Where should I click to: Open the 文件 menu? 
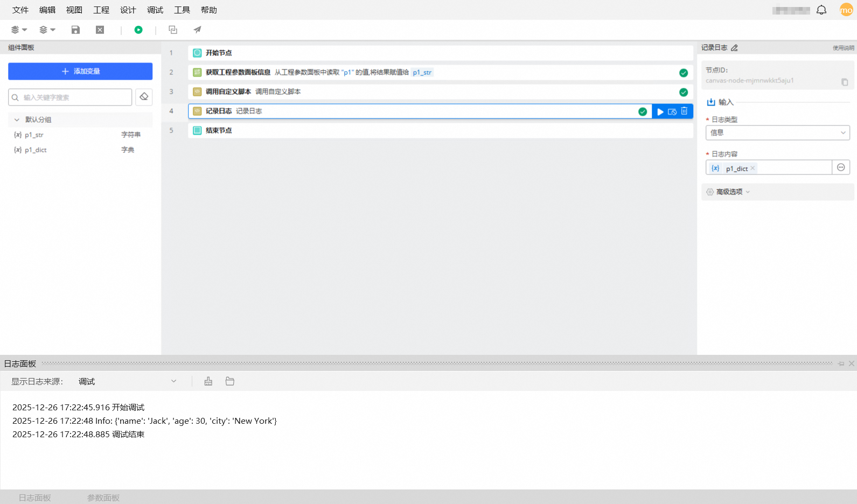point(20,10)
